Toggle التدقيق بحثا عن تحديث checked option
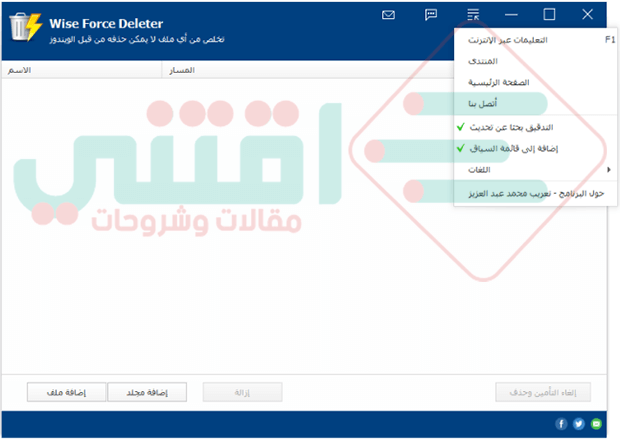The width and height of the screenshot is (620, 440). [x=535, y=127]
